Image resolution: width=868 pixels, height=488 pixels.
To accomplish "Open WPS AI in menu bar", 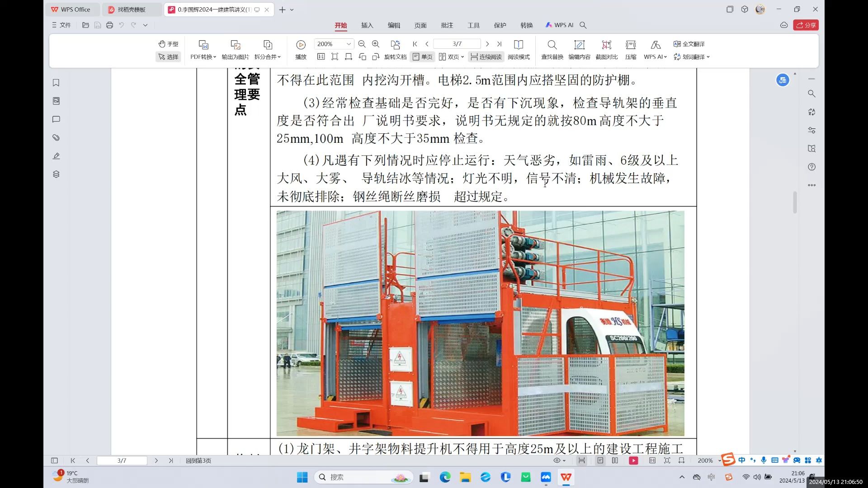I will [x=559, y=25].
